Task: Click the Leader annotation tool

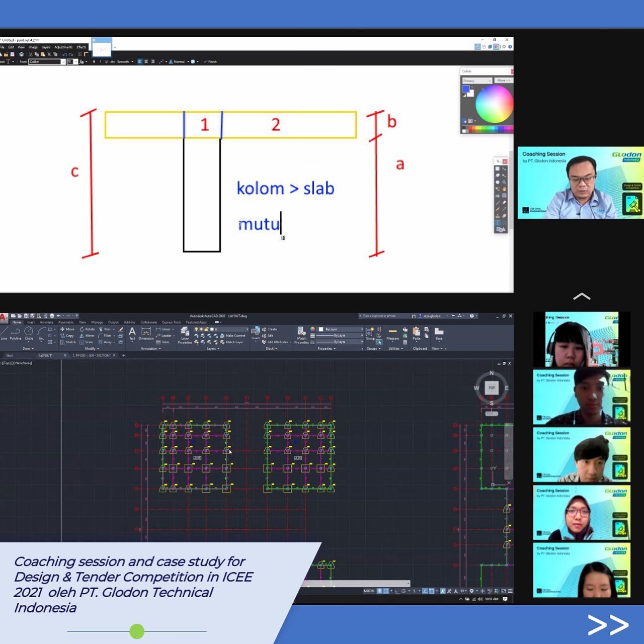Action: pyautogui.click(x=164, y=336)
